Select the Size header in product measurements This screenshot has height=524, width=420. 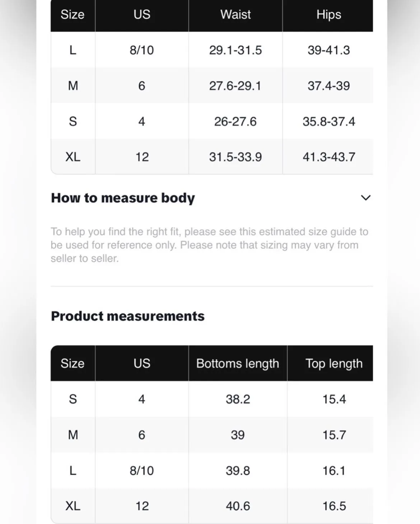pyautogui.click(x=73, y=363)
